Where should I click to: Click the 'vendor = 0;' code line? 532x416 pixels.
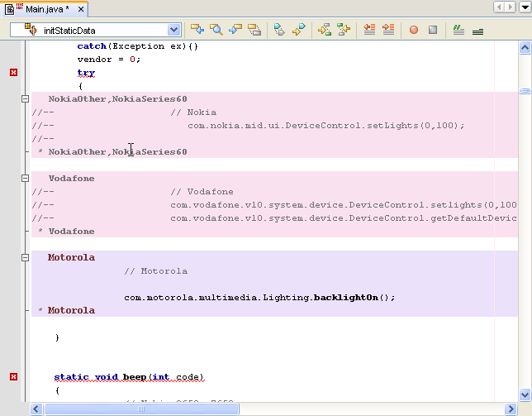108,59
